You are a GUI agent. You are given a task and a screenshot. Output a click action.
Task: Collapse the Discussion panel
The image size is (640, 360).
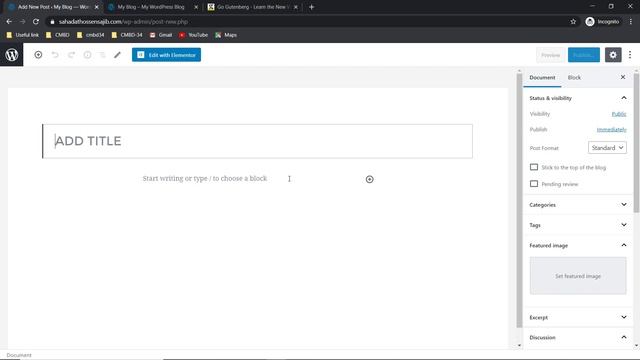pyautogui.click(x=578, y=337)
